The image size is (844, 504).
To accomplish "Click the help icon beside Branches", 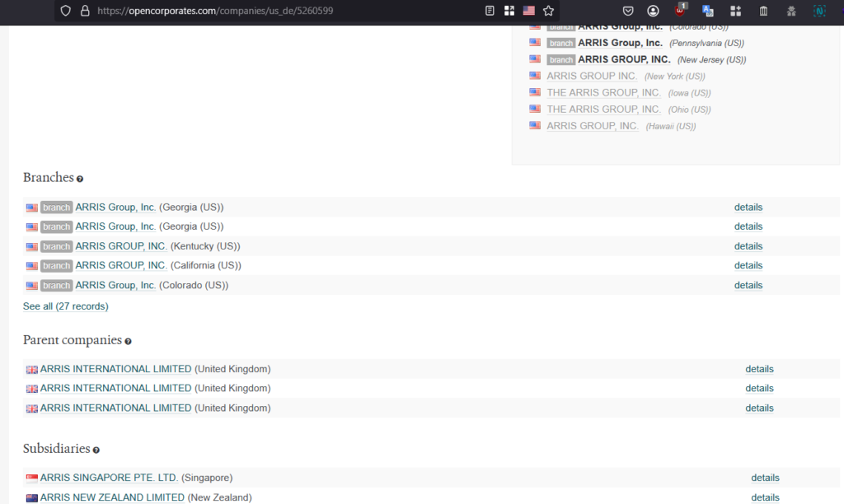I will pyautogui.click(x=80, y=179).
